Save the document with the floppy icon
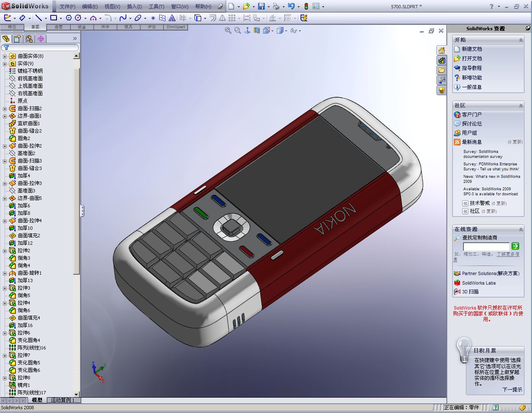 [x=261, y=6]
